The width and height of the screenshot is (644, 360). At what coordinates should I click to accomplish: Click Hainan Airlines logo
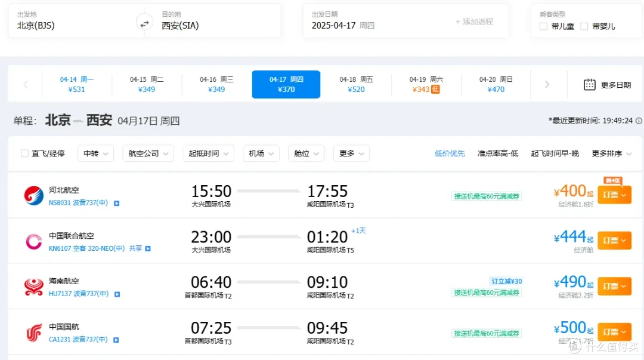coord(33,287)
